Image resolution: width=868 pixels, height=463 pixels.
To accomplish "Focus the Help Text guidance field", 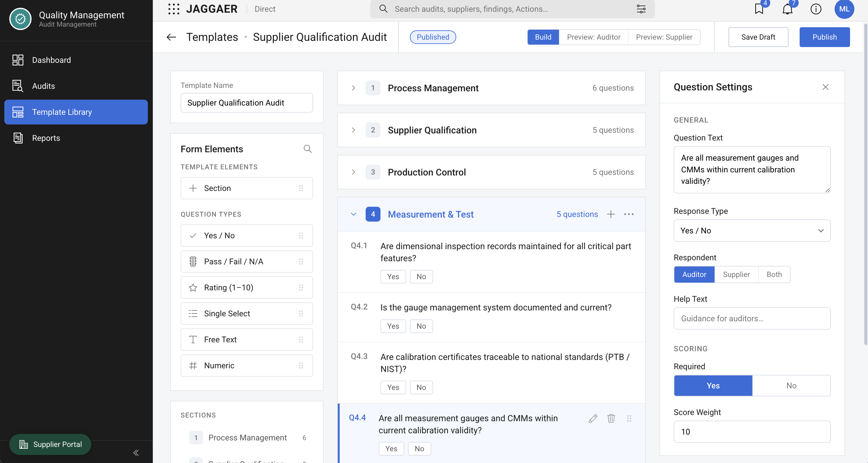I will point(752,318).
